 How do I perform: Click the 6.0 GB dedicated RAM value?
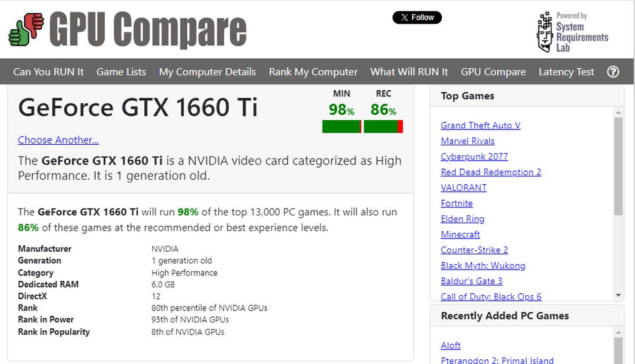163,284
